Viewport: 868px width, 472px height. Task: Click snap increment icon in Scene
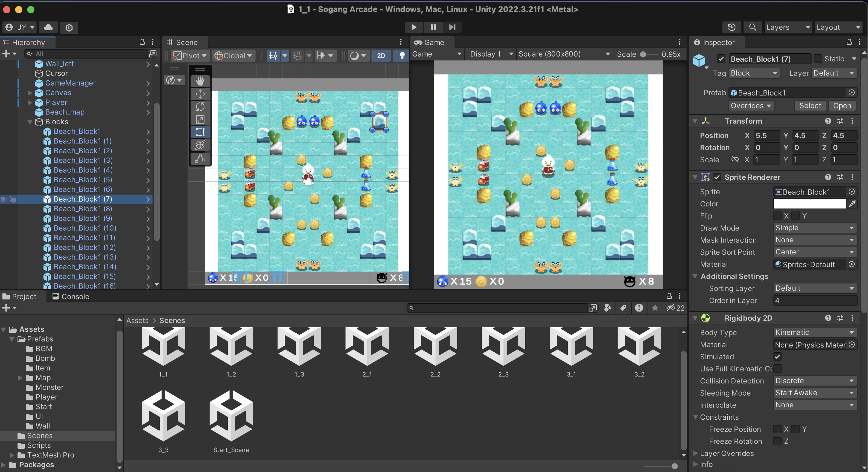pyautogui.click(x=321, y=56)
